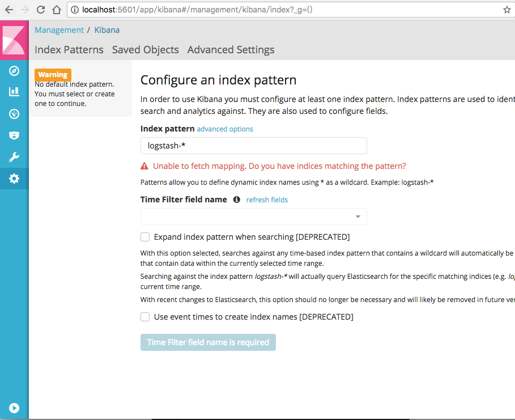Open the Time Filter field name dropdown
This screenshot has width=515, height=420.
(254, 217)
